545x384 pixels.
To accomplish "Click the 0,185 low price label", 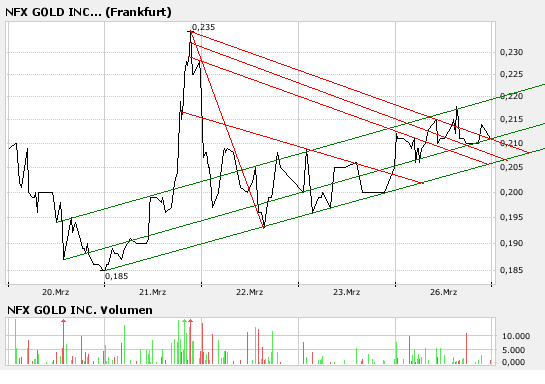I will pyautogui.click(x=116, y=276).
